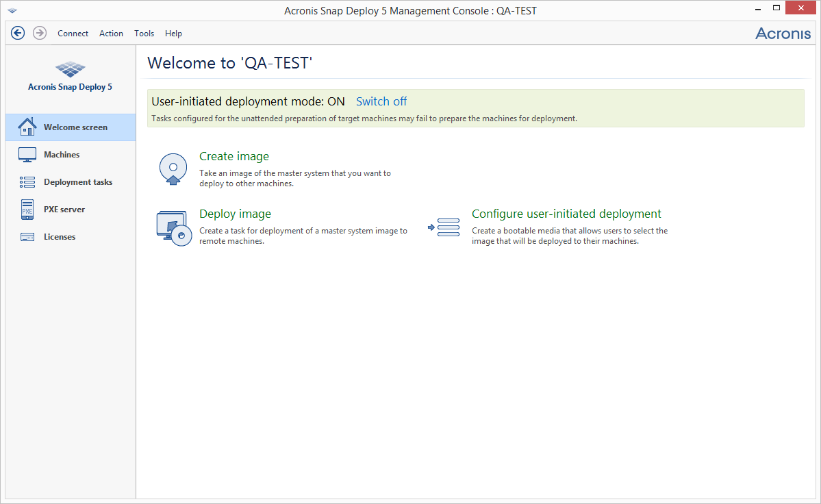Switch off user-initiated deployment mode

pos(381,101)
